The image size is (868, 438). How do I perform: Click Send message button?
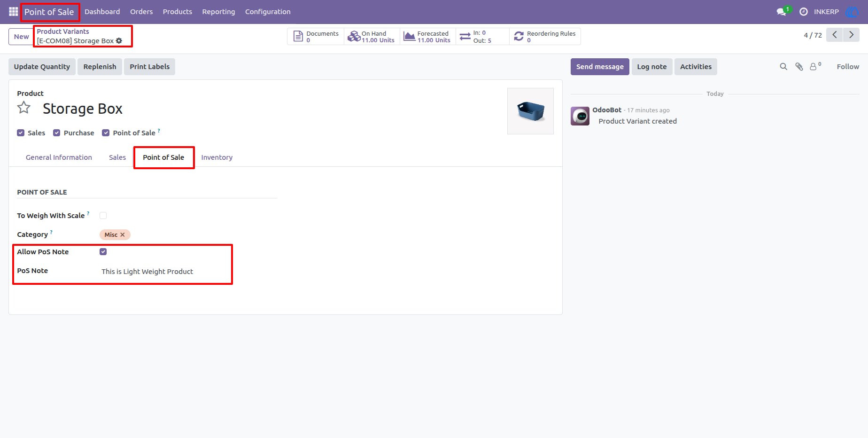click(600, 67)
